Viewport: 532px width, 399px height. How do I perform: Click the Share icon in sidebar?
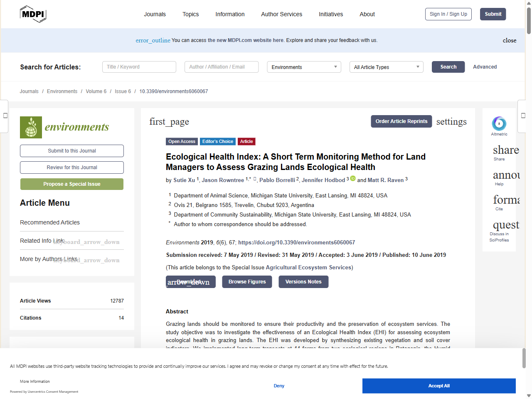pyautogui.click(x=505, y=150)
